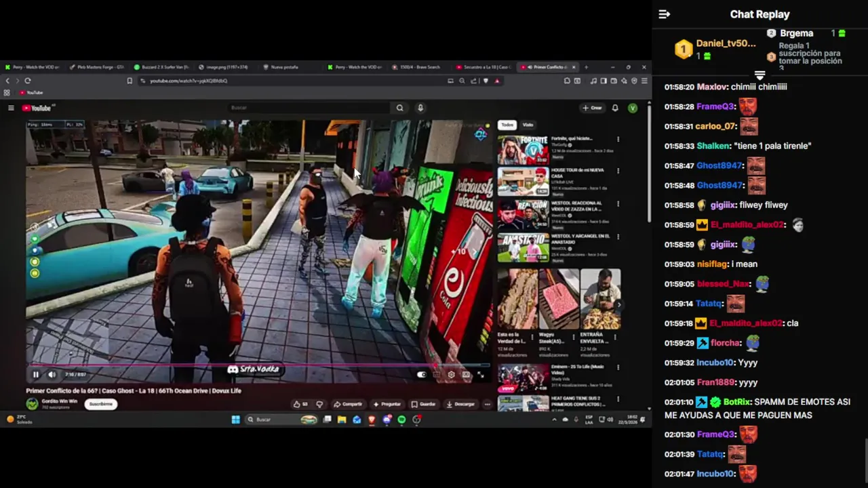Open the YouTube bookmark in bookmarks bar
Image resolution: width=868 pixels, height=488 pixels.
31,92
